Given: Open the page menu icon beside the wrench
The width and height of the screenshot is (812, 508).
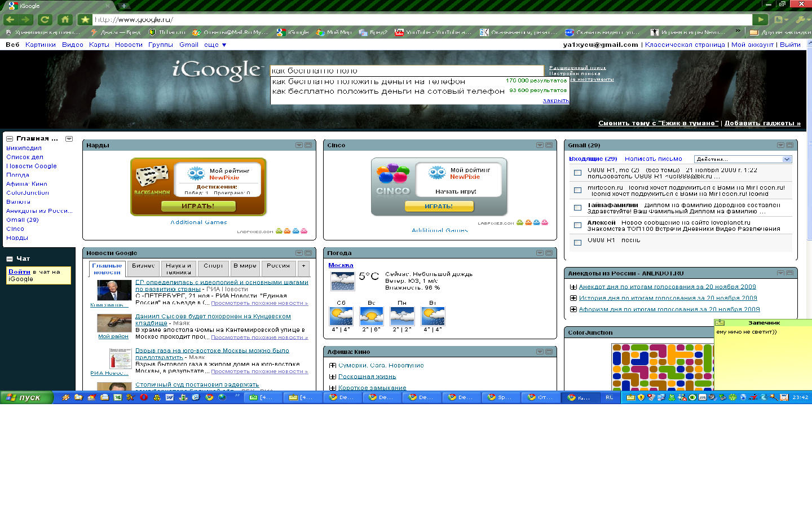Looking at the screenshot, I should (780, 19).
